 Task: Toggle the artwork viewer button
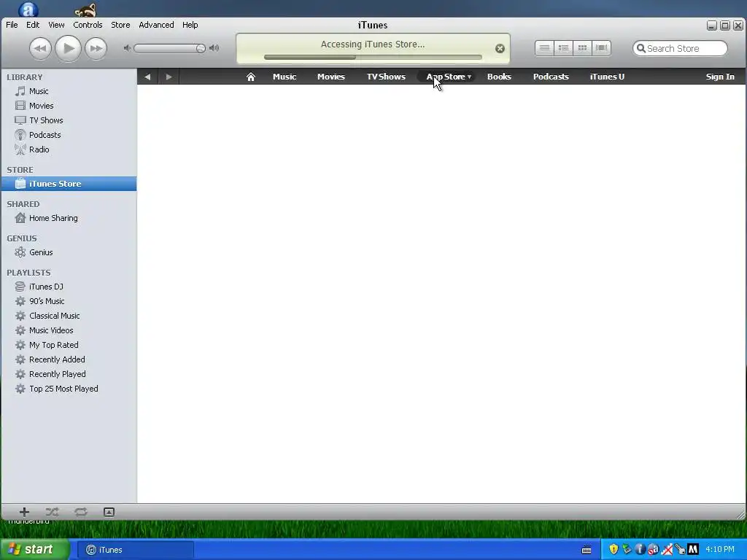(109, 512)
